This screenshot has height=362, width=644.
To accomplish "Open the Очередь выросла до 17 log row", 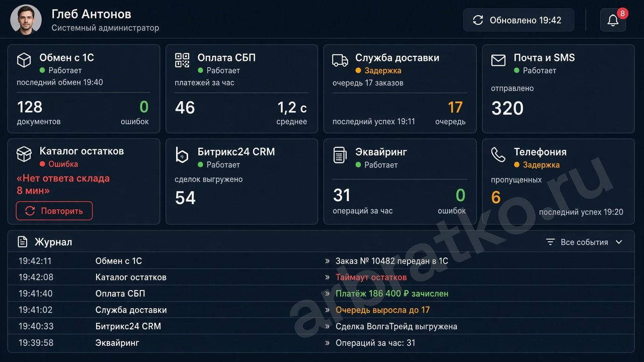I will pyautogui.click(x=321, y=310).
